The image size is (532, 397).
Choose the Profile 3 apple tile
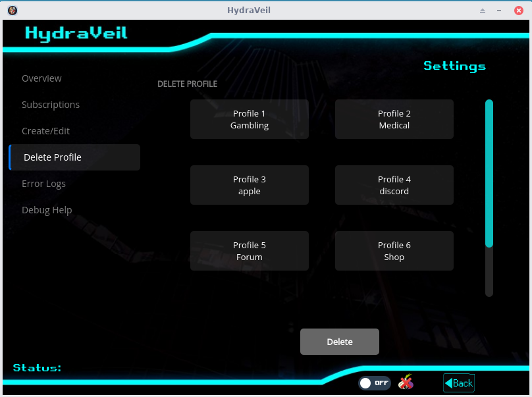point(250,185)
